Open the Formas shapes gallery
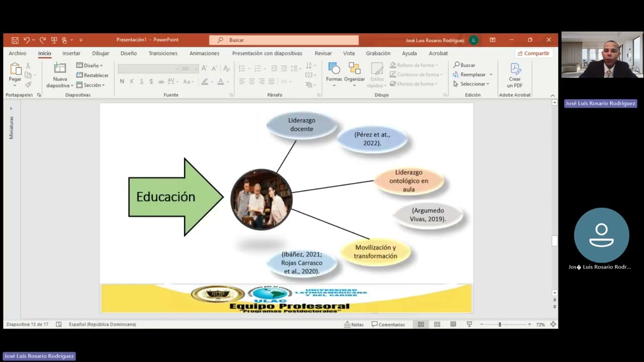The image size is (644, 362). [334, 74]
